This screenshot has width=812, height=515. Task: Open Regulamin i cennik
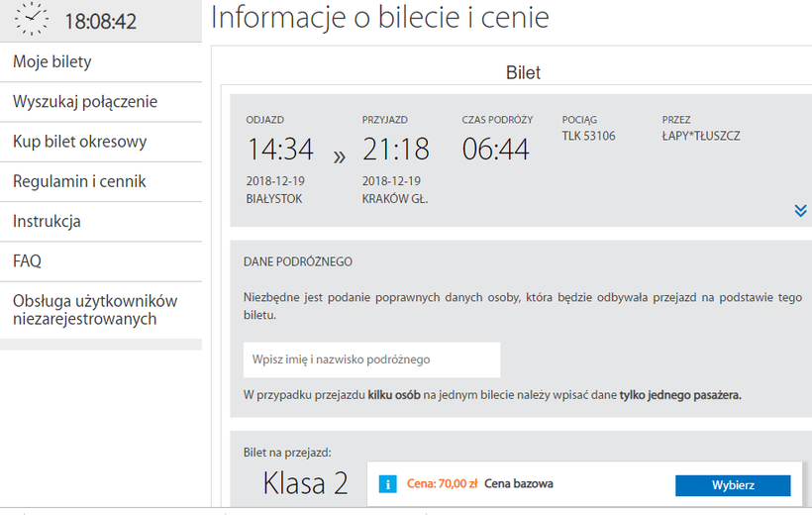[79, 181]
